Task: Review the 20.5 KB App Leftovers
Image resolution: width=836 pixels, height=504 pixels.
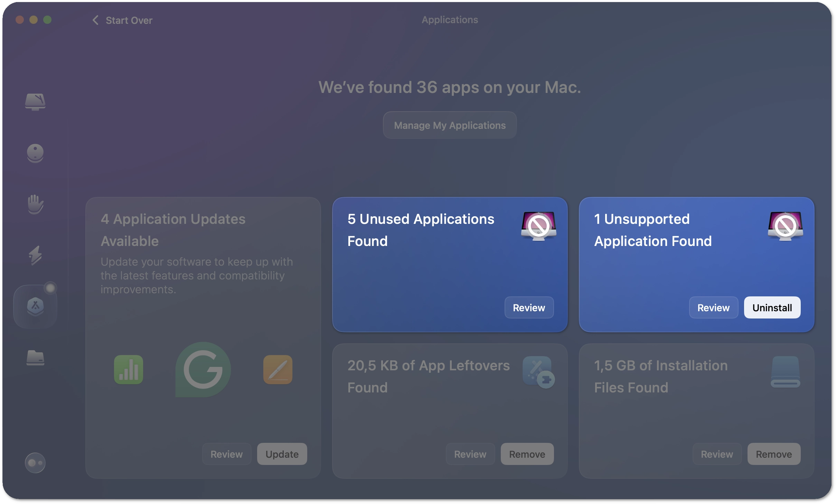Action: [471, 454]
